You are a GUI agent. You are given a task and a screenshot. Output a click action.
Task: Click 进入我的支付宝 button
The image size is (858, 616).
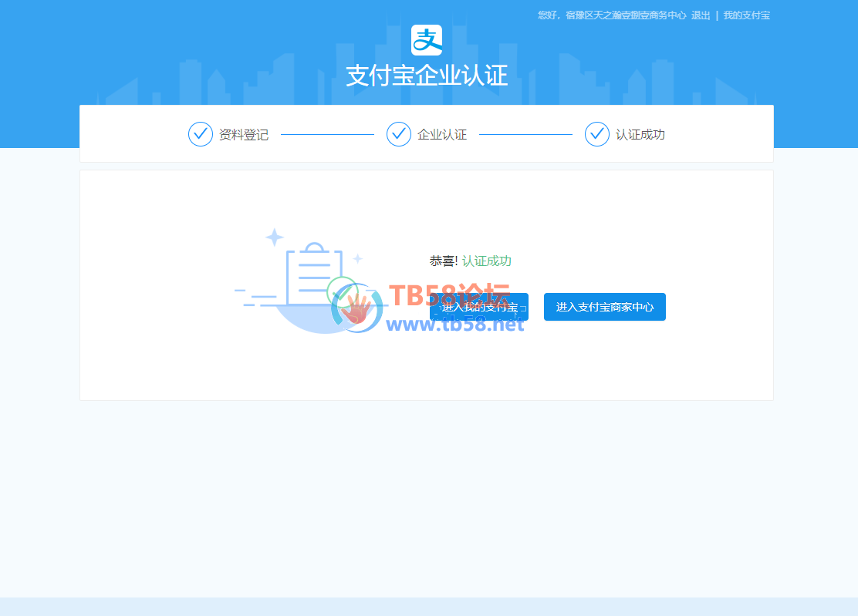pos(479,307)
